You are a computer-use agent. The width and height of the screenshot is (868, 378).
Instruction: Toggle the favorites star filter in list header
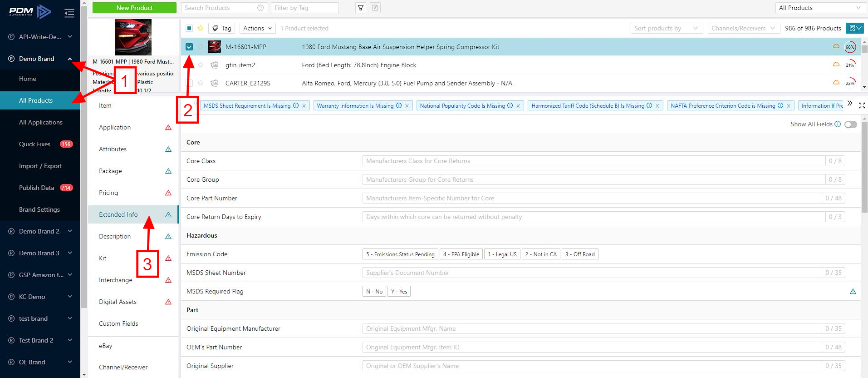pos(200,28)
